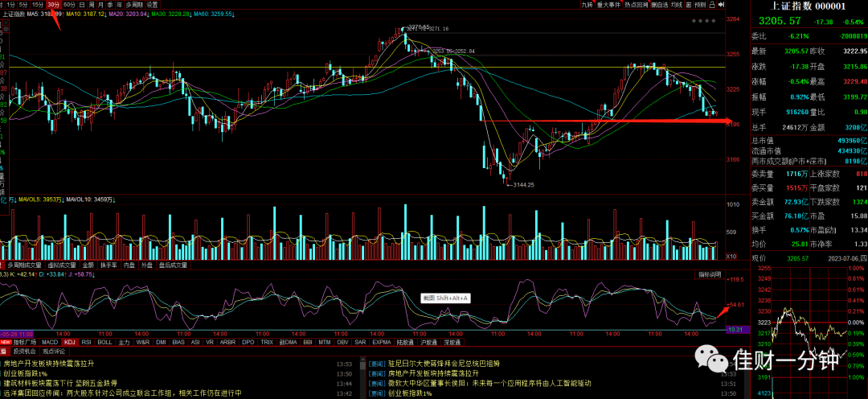Click the X10 volume scale marker
868x399 pixels.
coord(731,257)
